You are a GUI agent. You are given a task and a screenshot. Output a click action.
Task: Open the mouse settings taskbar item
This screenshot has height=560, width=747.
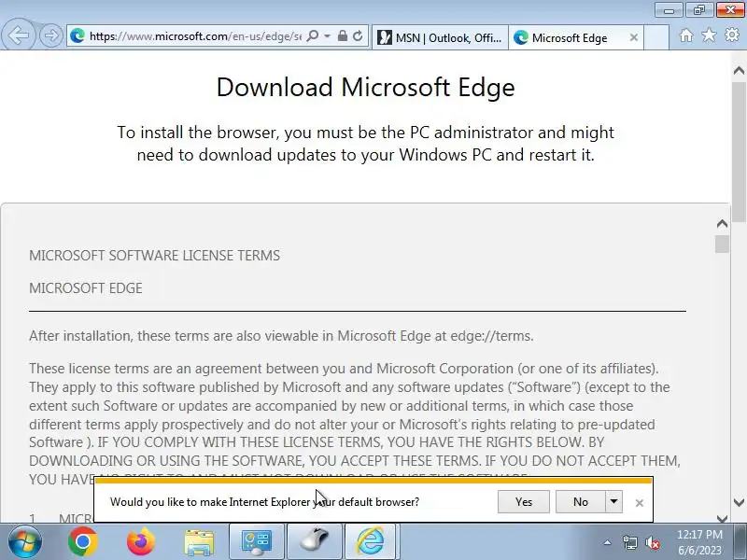point(315,542)
